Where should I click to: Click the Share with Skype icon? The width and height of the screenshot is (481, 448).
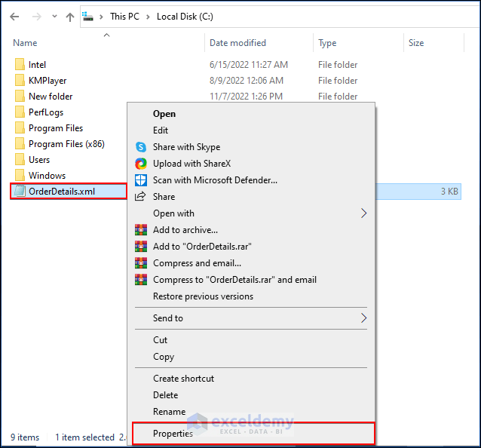click(140, 147)
